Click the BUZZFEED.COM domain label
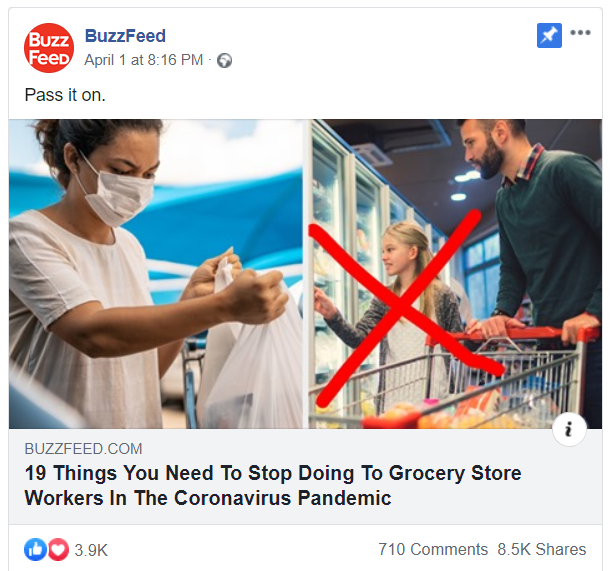611x571 pixels. 83,449
